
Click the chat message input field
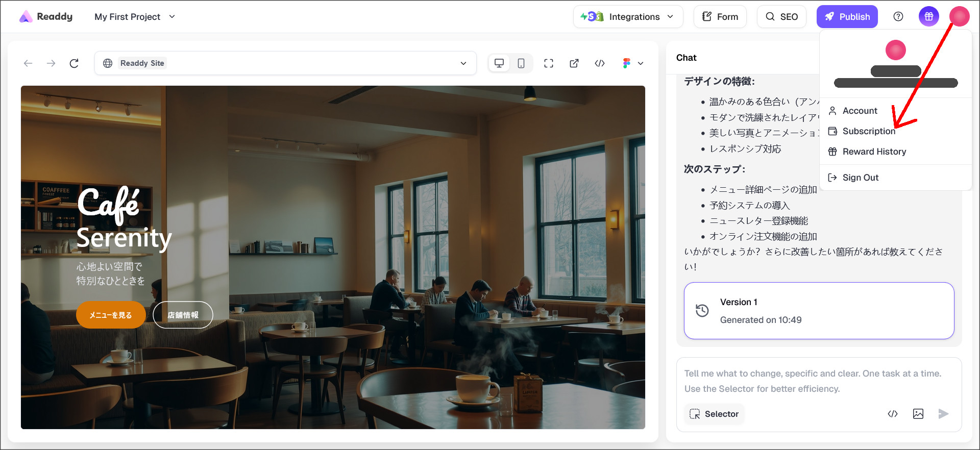click(x=818, y=381)
